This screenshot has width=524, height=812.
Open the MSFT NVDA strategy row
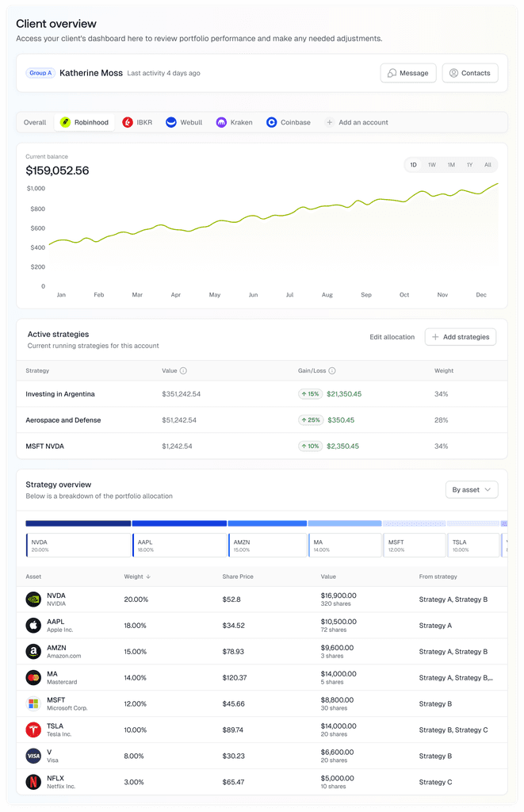pyautogui.click(x=262, y=446)
